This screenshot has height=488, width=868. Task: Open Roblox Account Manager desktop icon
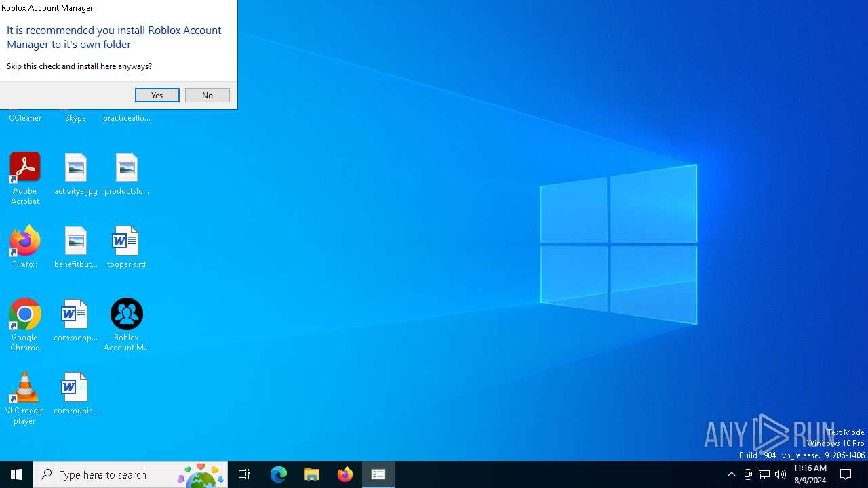(x=127, y=325)
